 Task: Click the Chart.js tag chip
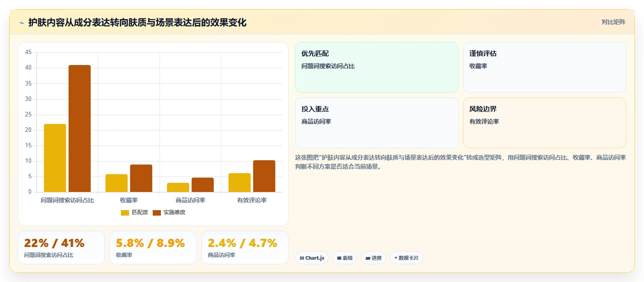pyautogui.click(x=312, y=258)
